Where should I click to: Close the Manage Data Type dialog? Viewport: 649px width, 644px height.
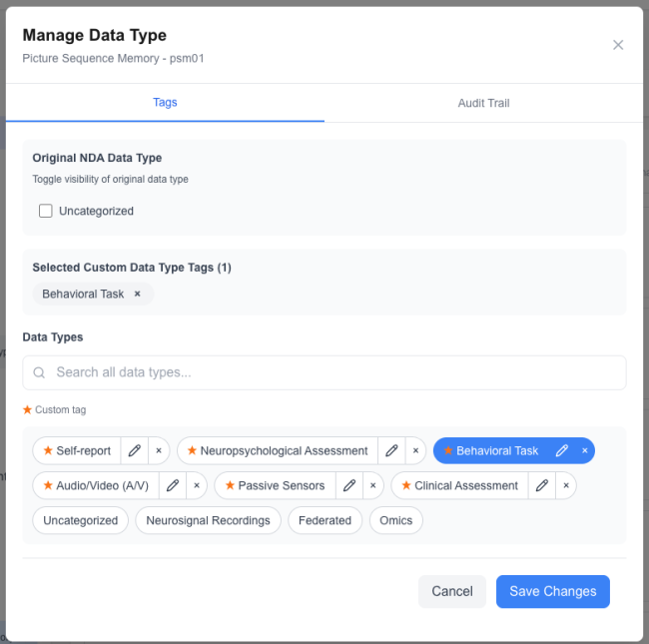click(x=618, y=45)
